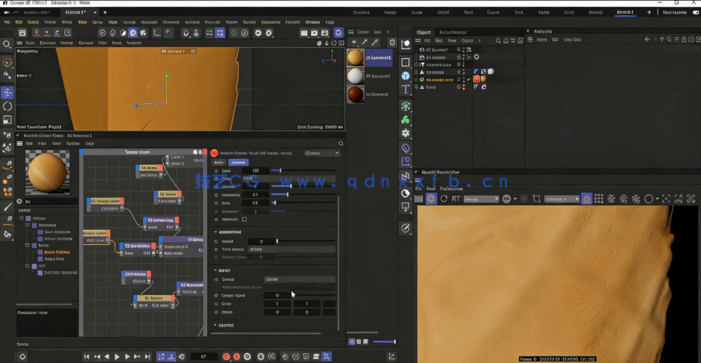Viewport: 701px width, 363px height.
Task: Select the Move tool in left toolbar
Action: pos(8,93)
